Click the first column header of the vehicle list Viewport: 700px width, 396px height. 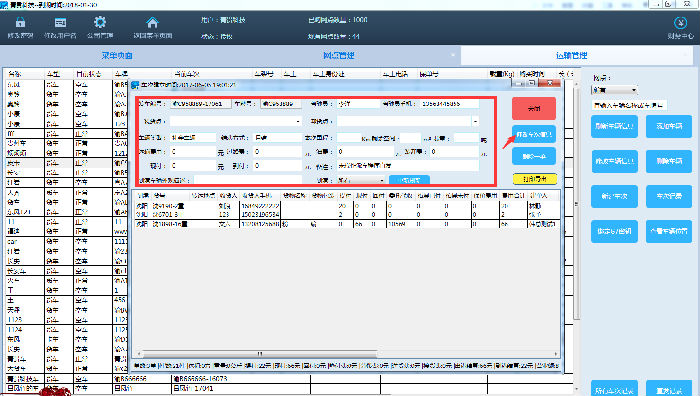[x=25, y=74]
